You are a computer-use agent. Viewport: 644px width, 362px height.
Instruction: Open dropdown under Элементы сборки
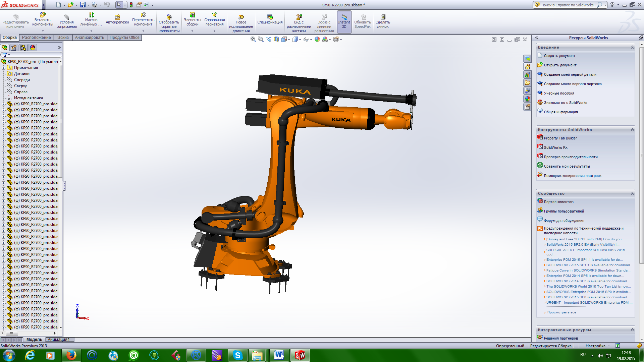[x=193, y=31]
